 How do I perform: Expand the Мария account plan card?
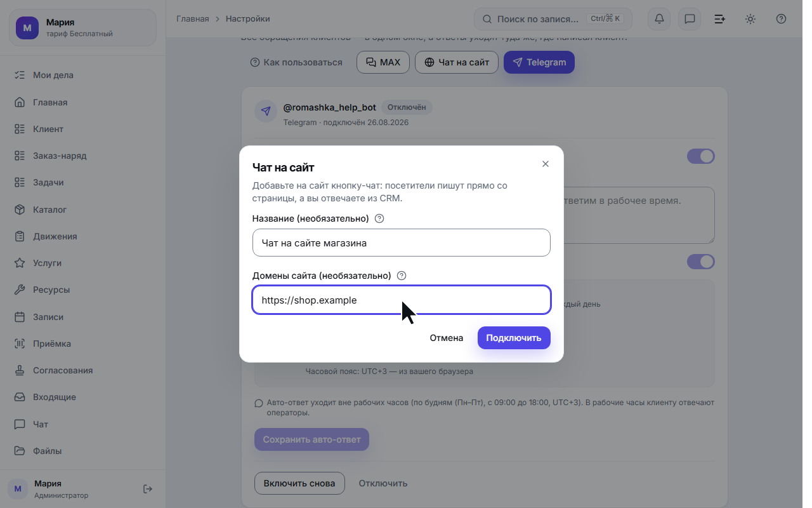pyautogui.click(x=82, y=27)
